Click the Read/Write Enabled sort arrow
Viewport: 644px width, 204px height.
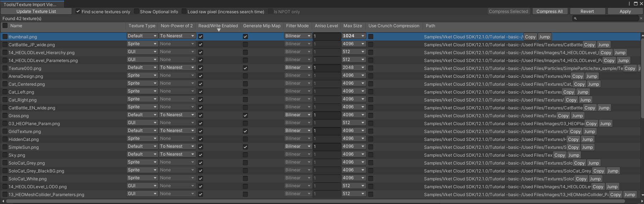218,30
